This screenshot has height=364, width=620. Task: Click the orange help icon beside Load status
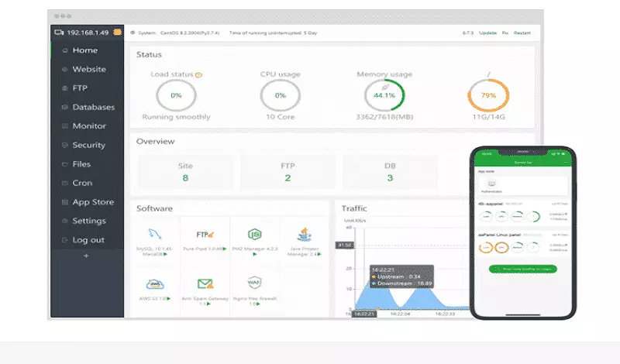point(199,75)
